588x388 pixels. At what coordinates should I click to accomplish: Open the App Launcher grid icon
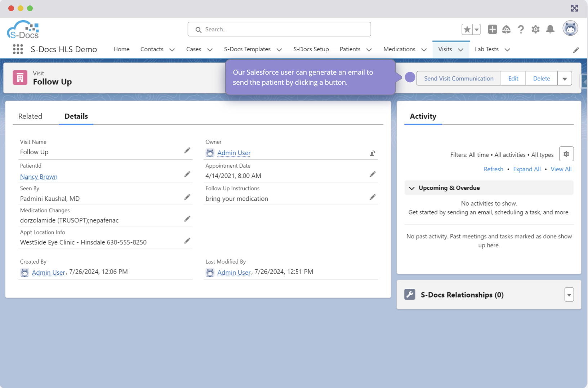pyautogui.click(x=18, y=49)
